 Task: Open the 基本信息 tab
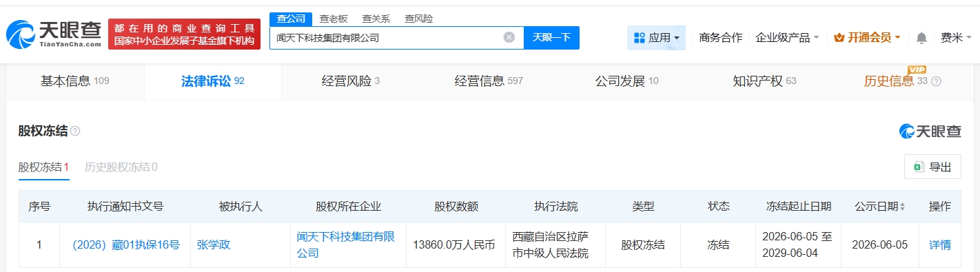75,81
